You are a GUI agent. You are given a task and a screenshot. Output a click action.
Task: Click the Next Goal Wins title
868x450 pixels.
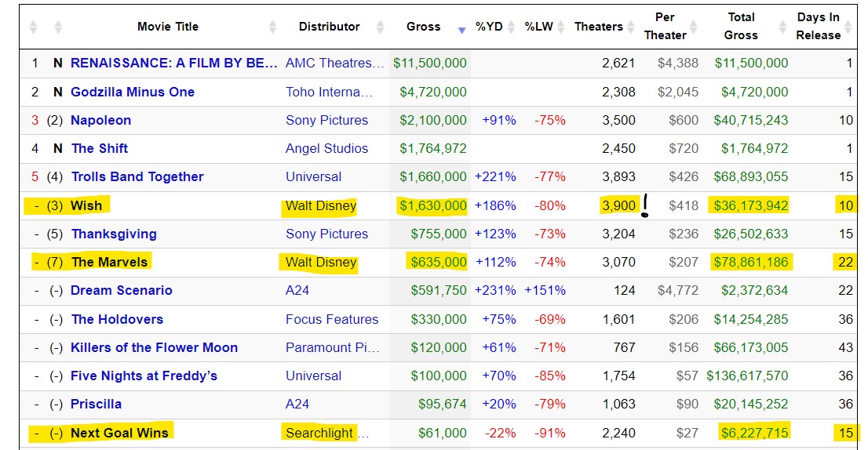pyautogui.click(x=119, y=433)
